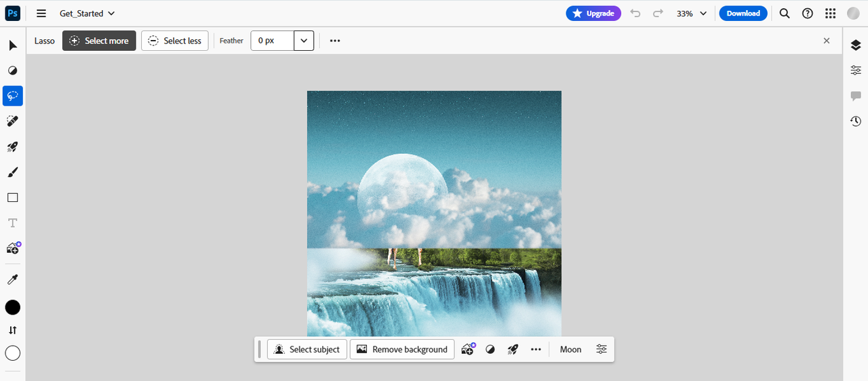Enable the Select less mode
The width and height of the screenshot is (868, 381).
(x=175, y=41)
